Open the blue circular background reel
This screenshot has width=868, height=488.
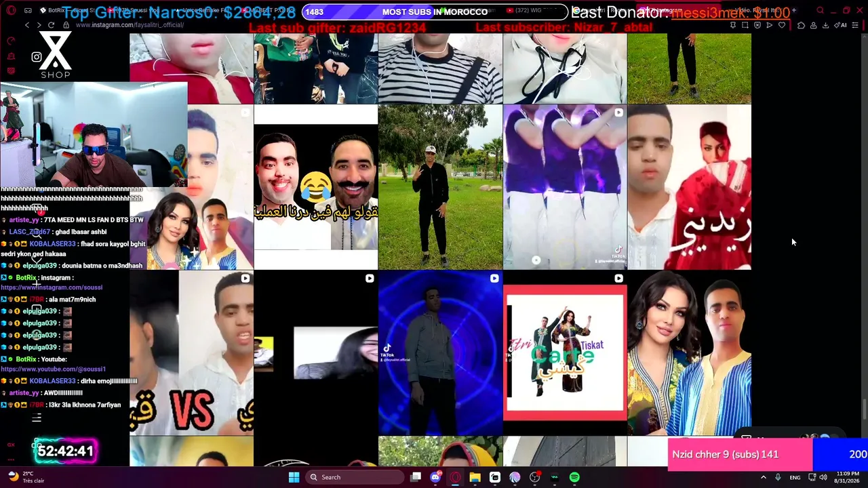click(440, 352)
